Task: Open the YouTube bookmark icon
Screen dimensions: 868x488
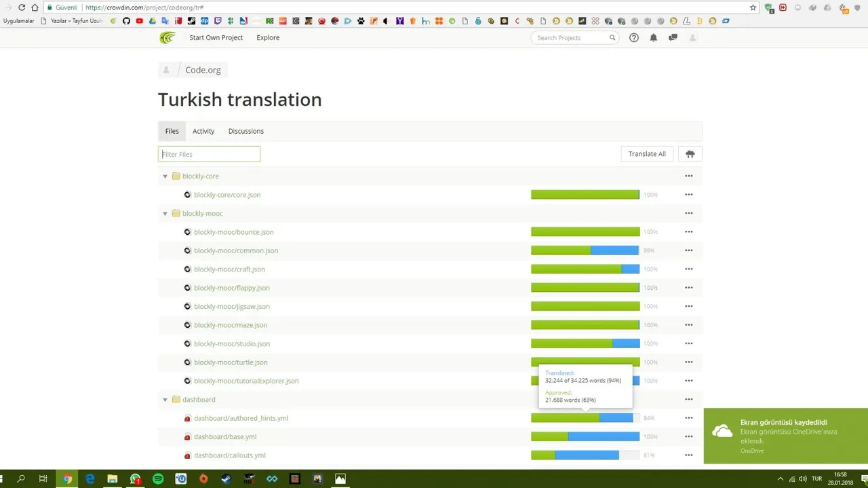Action: (x=140, y=21)
